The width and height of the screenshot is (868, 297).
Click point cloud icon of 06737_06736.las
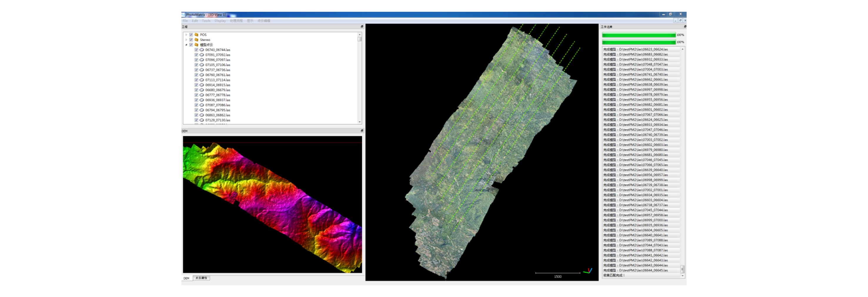[x=202, y=70]
